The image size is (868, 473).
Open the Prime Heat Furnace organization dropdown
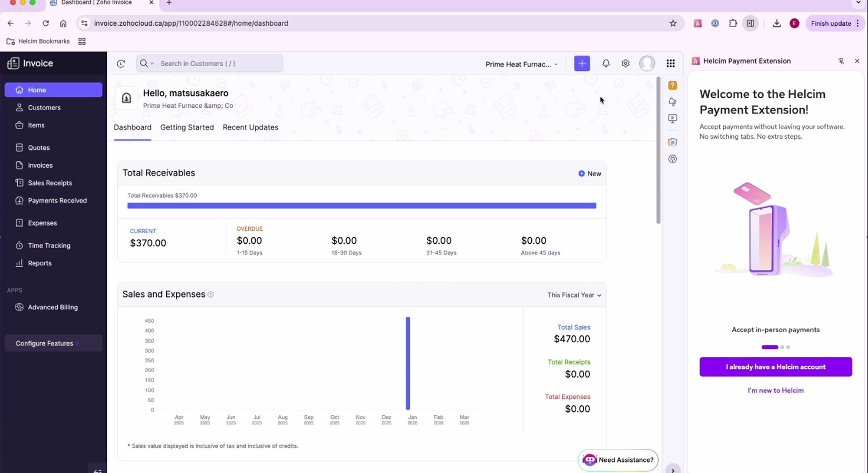click(x=521, y=64)
